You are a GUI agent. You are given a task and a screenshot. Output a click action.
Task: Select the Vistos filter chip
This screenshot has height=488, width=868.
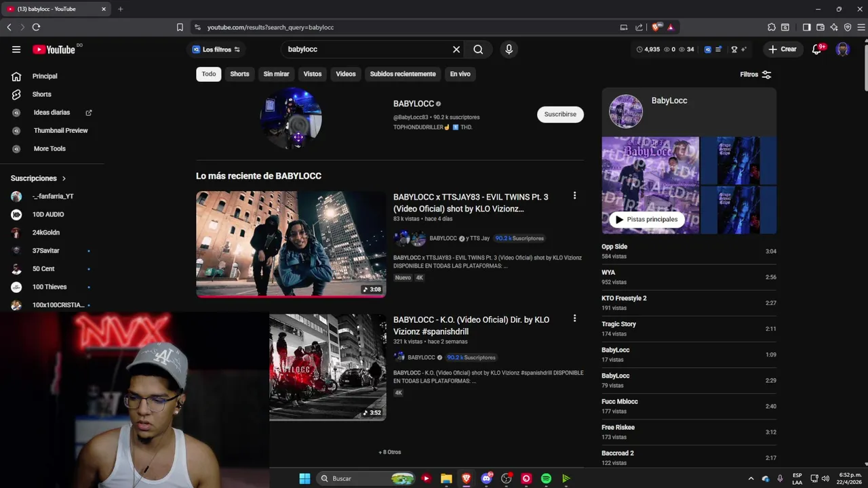[313, 74]
